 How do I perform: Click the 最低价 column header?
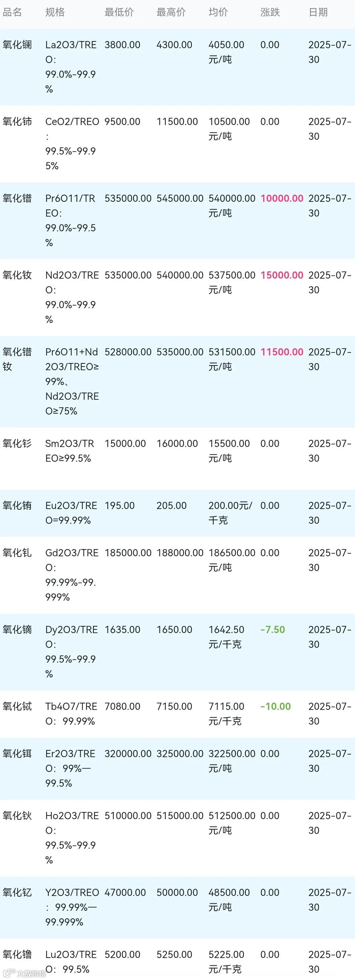click(119, 12)
